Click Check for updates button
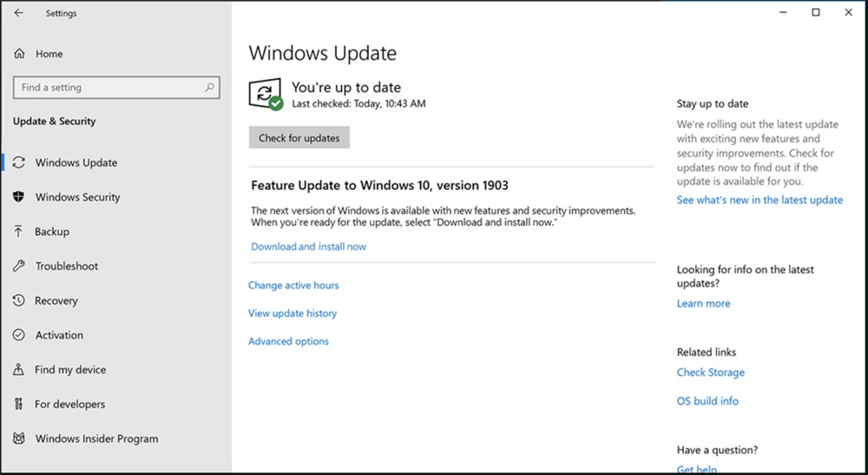 (299, 138)
